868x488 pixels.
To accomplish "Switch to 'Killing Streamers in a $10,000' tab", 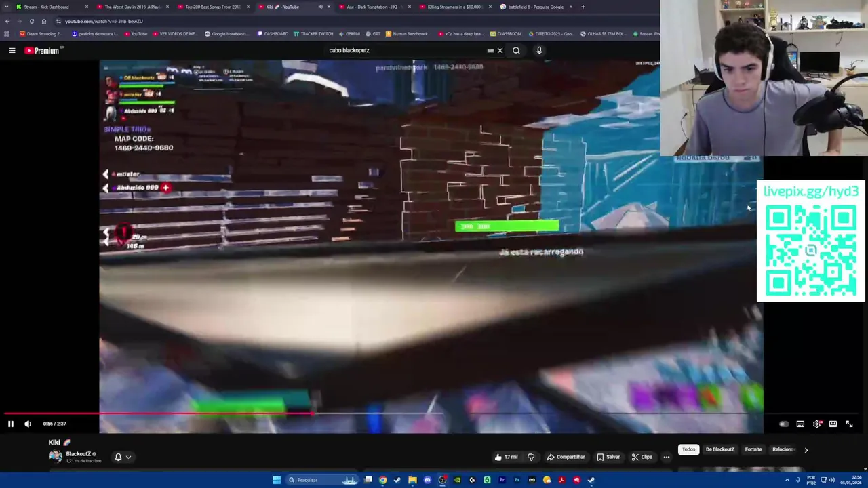I will [x=454, y=7].
